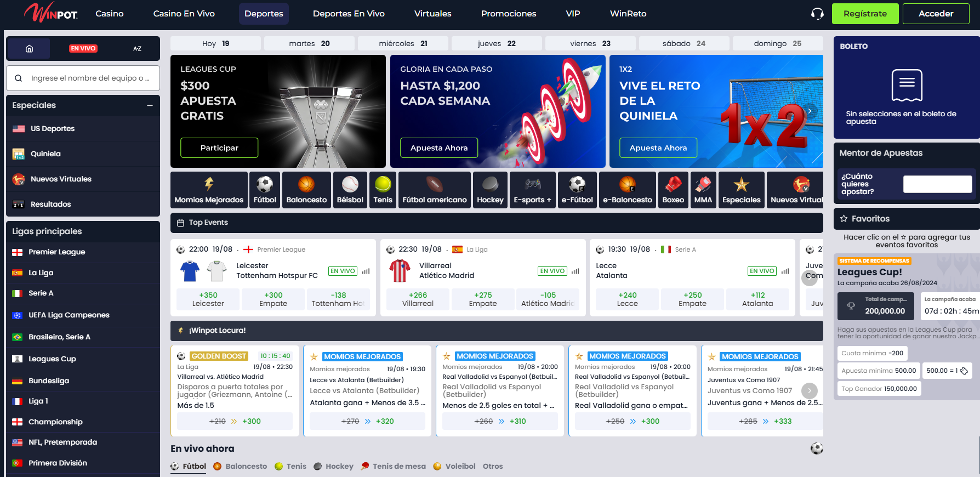Bet +275 Empate Villarreal match
The image size is (980, 477).
click(x=483, y=299)
